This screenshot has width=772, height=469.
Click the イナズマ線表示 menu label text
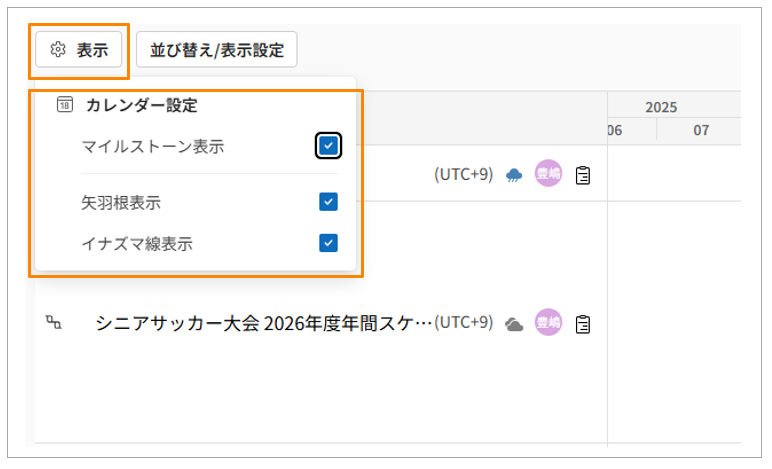[x=137, y=242]
